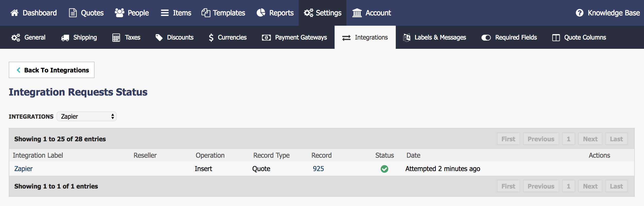Viewport: 644px width, 206px height.
Task: Click the Date column header
Action: (x=413, y=155)
